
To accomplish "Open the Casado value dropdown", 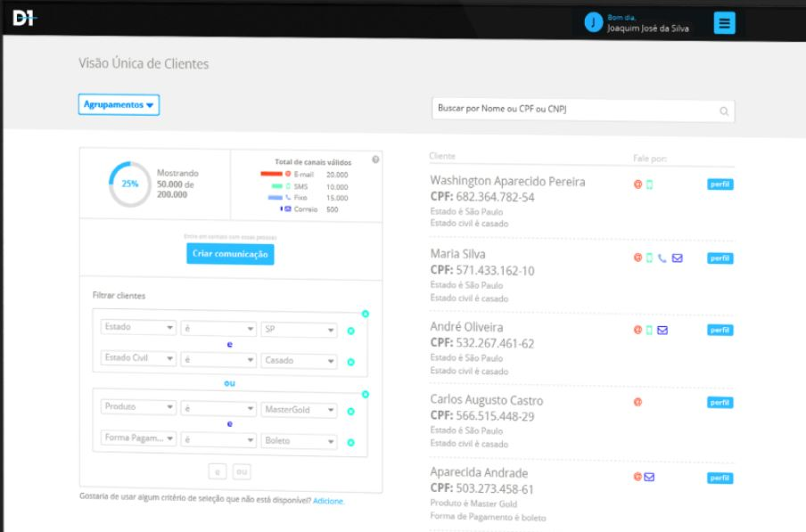I will click(x=299, y=361).
